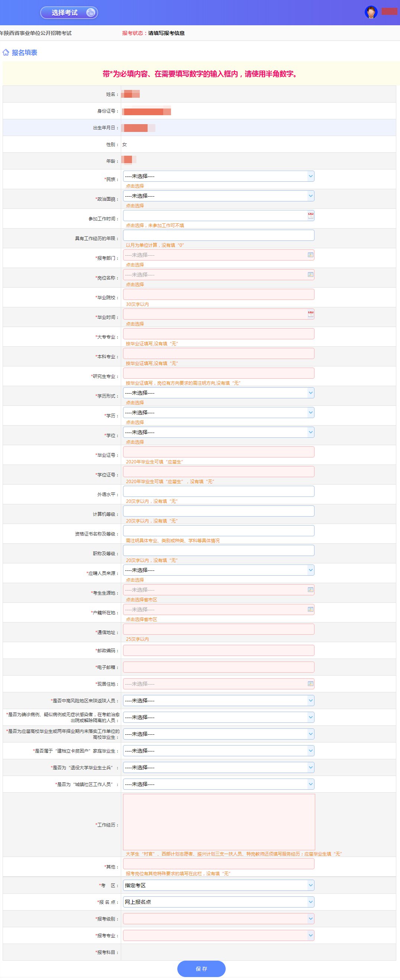Click the 研究生专业 input field
This screenshot has height=980, width=400.
219,373
